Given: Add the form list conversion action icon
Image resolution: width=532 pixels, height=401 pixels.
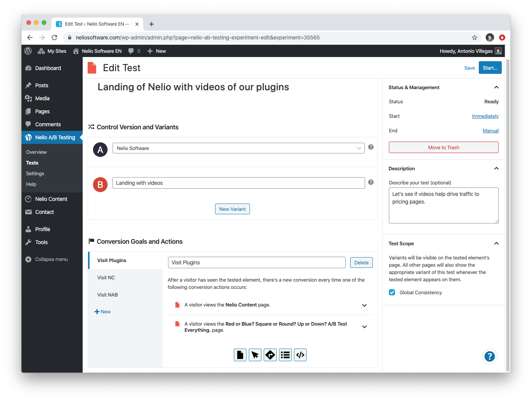Looking at the screenshot, I should (x=285, y=355).
